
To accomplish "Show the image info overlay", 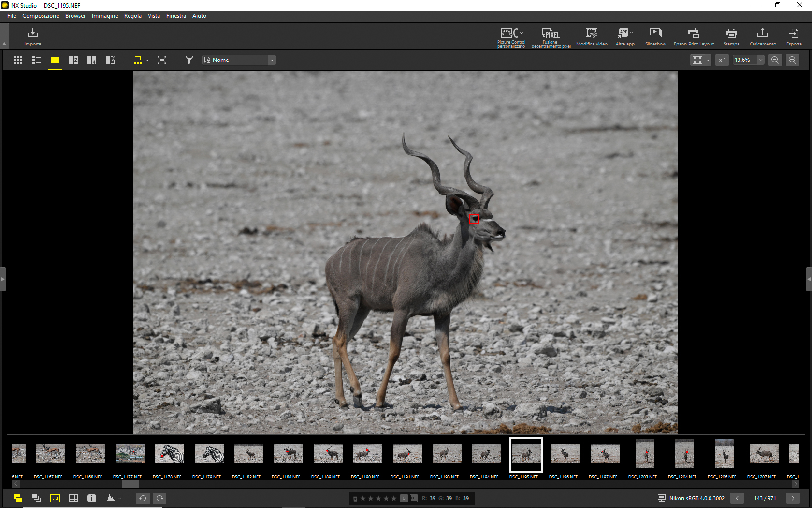I will [92, 498].
